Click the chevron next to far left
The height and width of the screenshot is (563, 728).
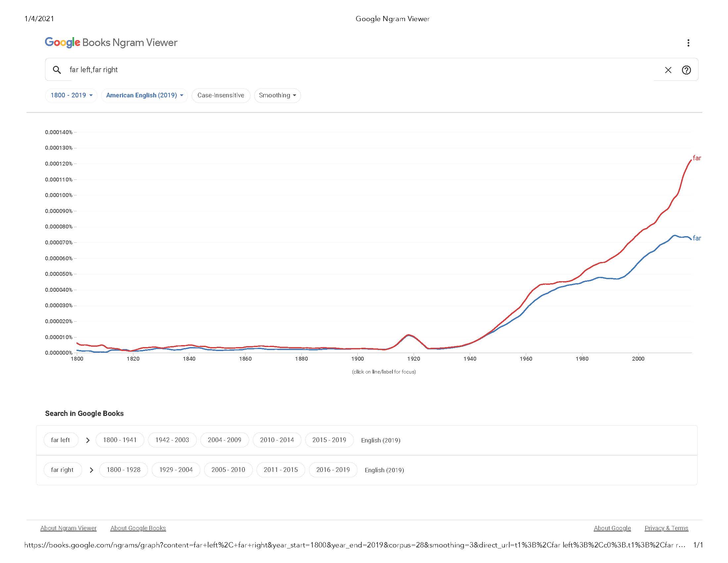point(88,440)
